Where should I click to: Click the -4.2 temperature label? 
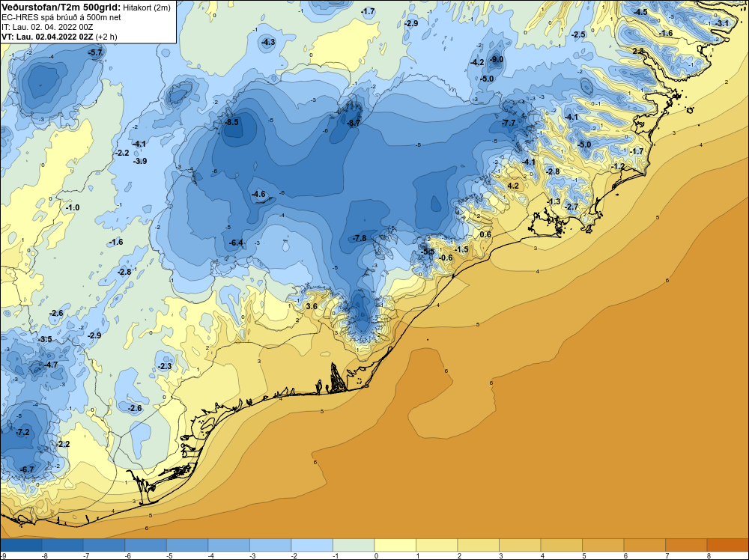[x=477, y=62]
